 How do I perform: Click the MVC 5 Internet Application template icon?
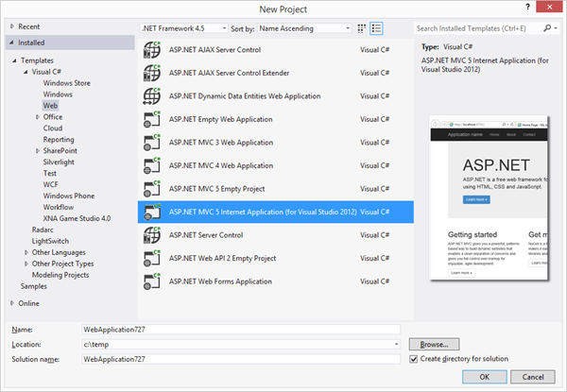152,212
